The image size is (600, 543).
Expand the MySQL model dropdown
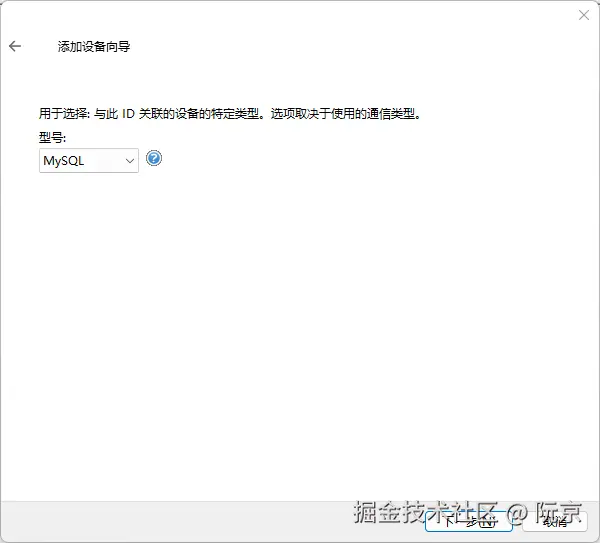(89, 161)
